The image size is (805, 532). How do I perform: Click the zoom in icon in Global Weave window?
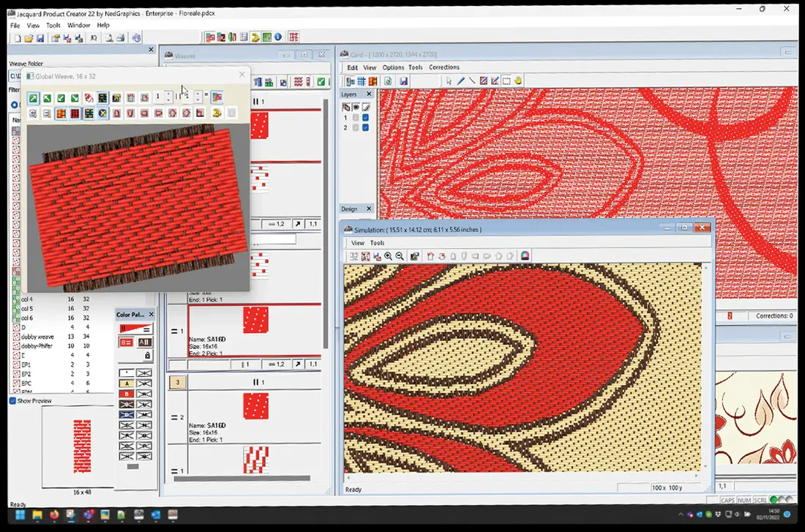click(33, 113)
